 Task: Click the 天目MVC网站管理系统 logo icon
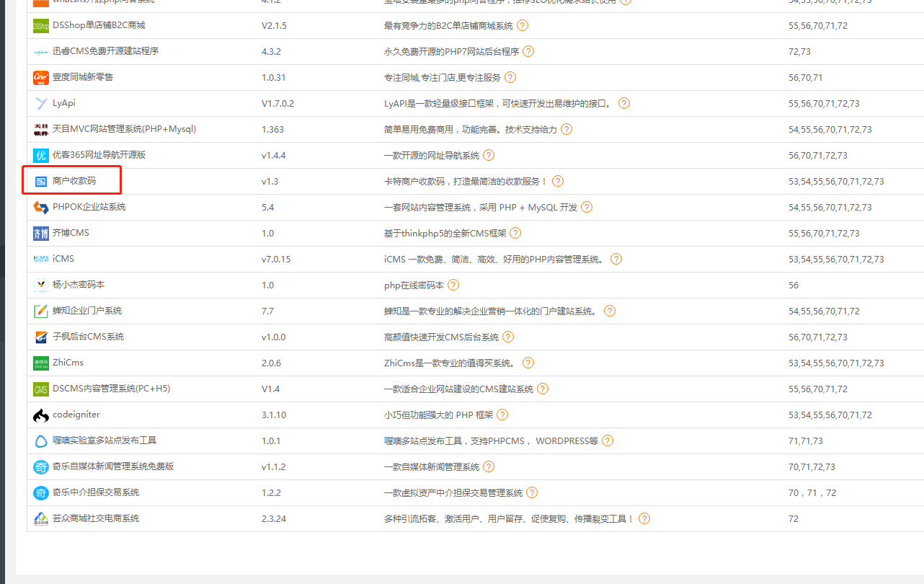coord(41,130)
